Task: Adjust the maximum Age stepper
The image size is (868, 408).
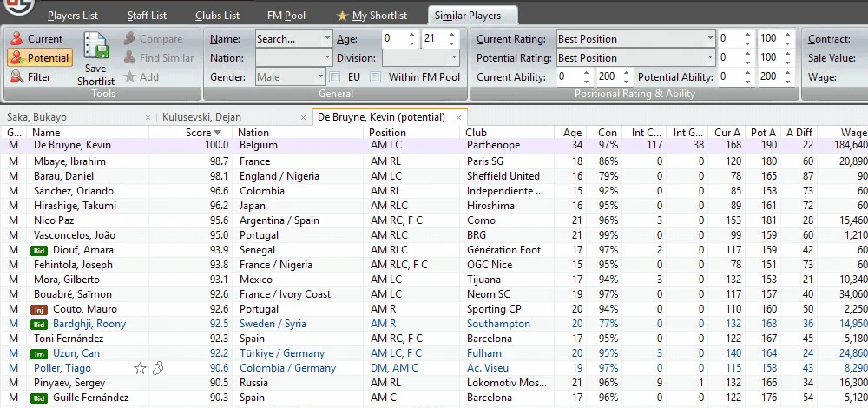Action: coord(452,39)
